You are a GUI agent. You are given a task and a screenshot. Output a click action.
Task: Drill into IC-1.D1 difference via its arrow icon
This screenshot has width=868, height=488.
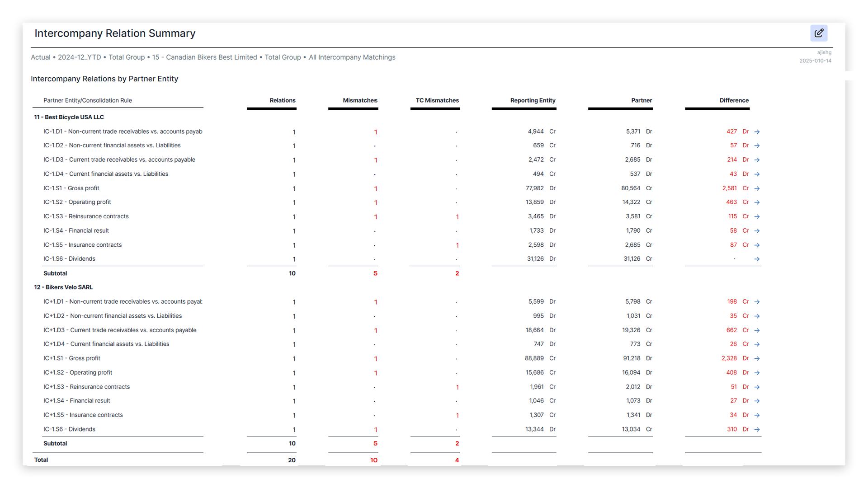click(x=757, y=132)
